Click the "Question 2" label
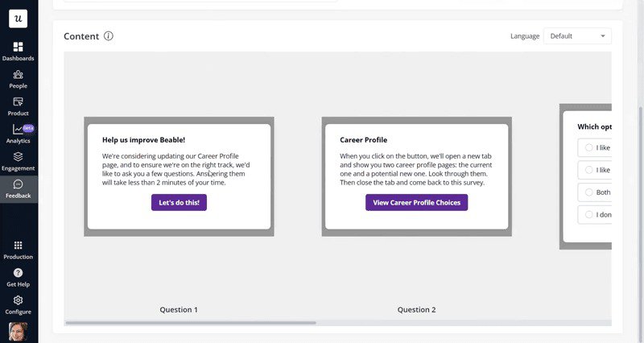 point(416,310)
